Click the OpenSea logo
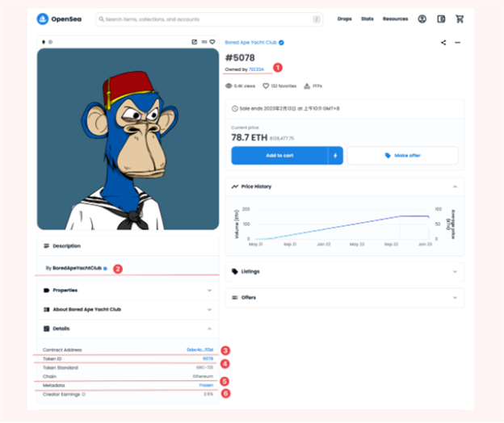The image size is (504, 423). [x=59, y=19]
